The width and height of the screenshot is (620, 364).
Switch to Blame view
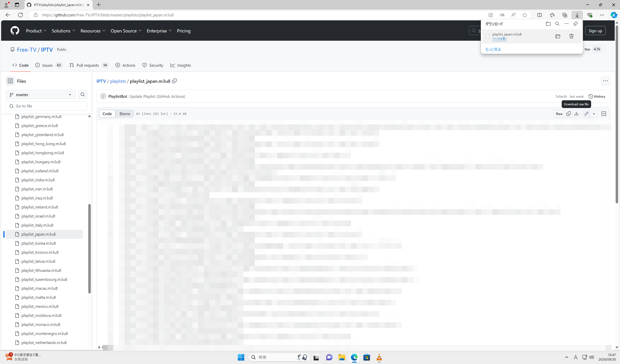pos(125,113)
